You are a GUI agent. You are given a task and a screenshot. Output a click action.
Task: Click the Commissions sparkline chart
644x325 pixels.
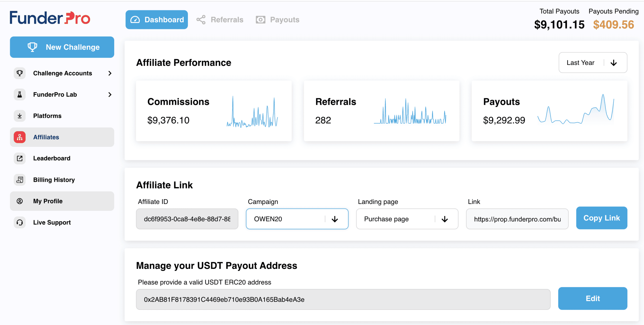coord(252,112)
